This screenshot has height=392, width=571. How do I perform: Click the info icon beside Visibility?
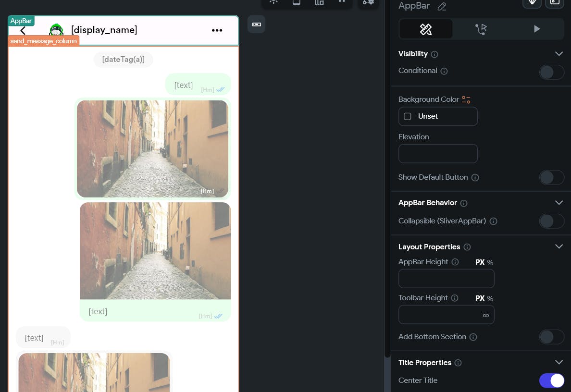(434, 54)
